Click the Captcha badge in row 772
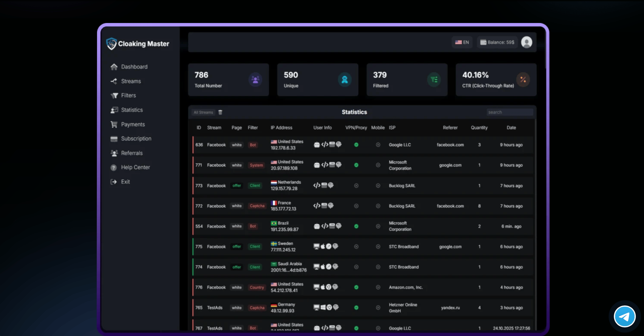This screenshot has height=336, width=644. pos(257,206)
